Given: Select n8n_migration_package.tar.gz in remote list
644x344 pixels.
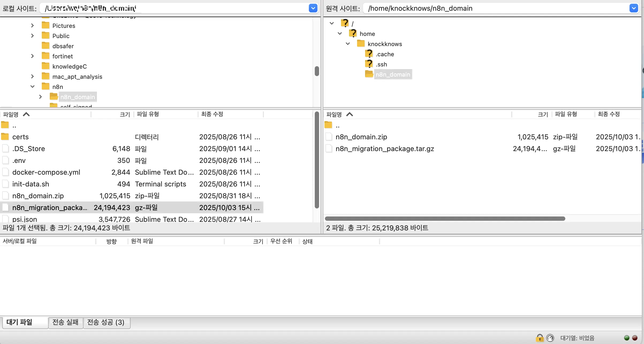Looking at the screenshot, I should [385, 149].
